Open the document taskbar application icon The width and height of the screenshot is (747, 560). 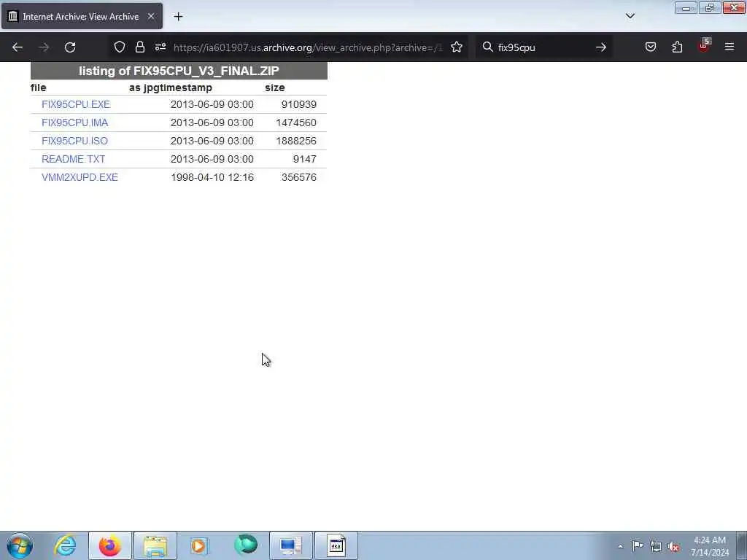[x=336, y=545]
